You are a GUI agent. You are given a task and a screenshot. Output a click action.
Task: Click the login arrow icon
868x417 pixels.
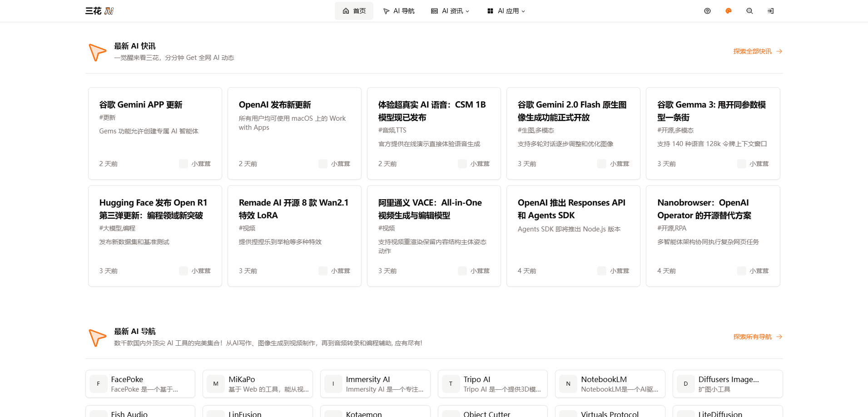click(771, 11)
